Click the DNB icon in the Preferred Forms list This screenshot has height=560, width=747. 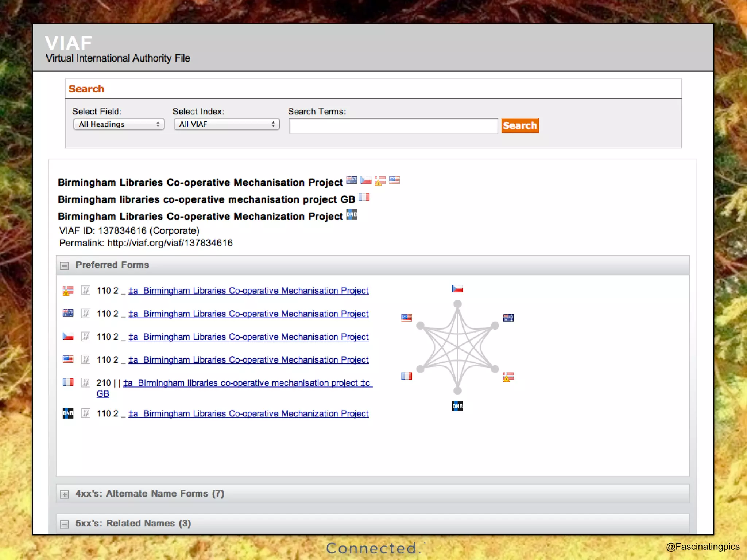[68, 413]
